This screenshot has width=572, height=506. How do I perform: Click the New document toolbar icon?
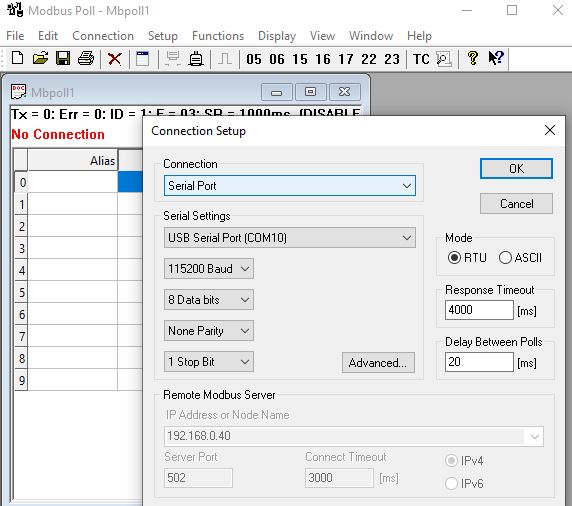(x=17, y=58)
